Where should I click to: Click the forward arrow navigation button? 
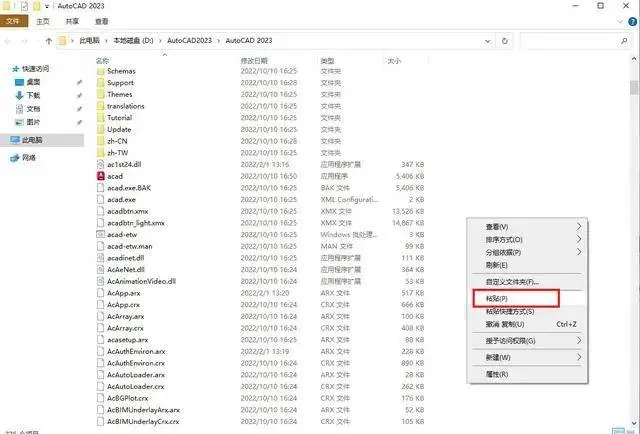(24, 41)
